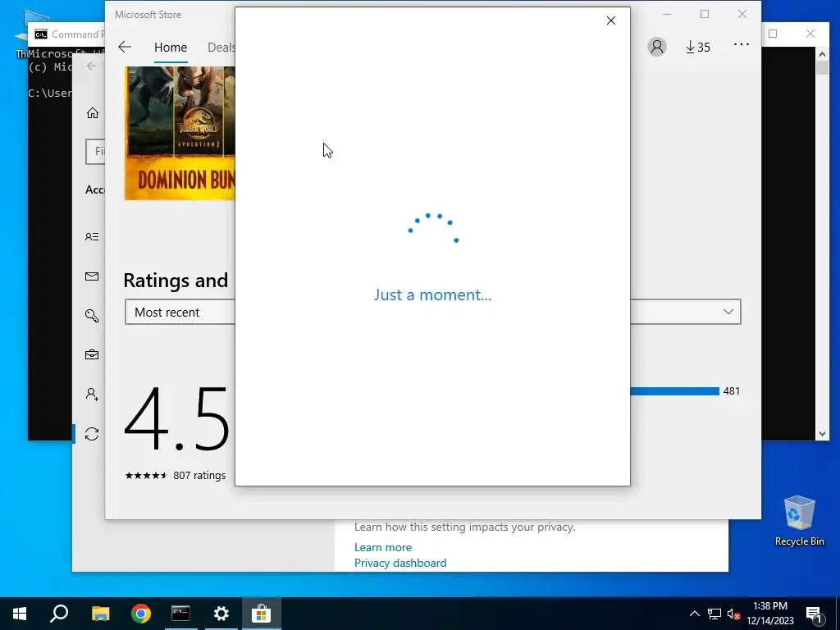Viewport: 840px width, 630px height.
Task: Show hidden system tray icons
Action: (694, 614)
